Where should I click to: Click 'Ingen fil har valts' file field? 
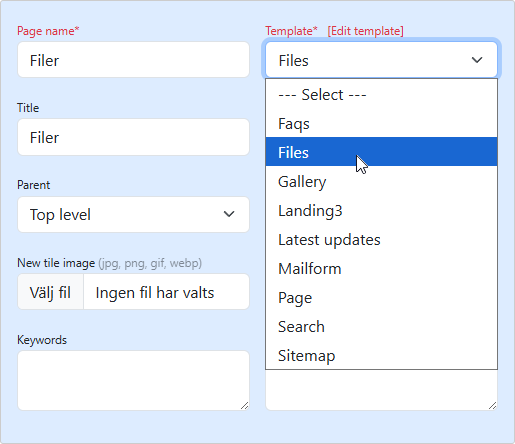tap(166, 292)
